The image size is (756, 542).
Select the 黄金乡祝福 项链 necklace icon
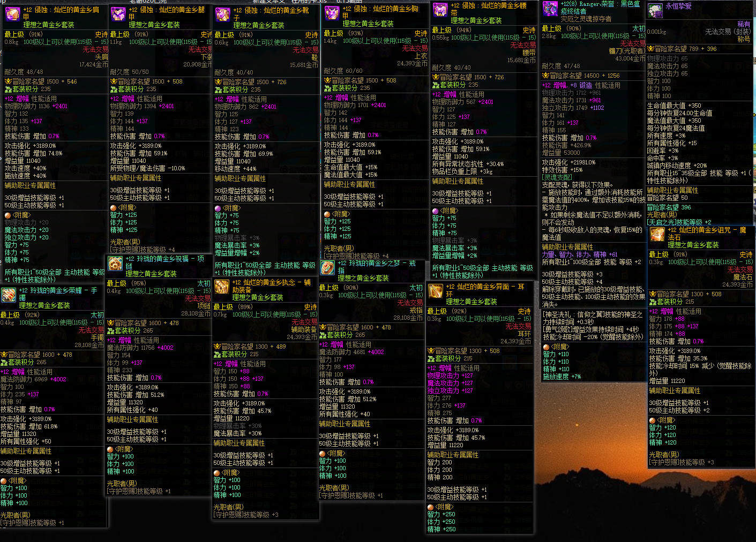115,264
